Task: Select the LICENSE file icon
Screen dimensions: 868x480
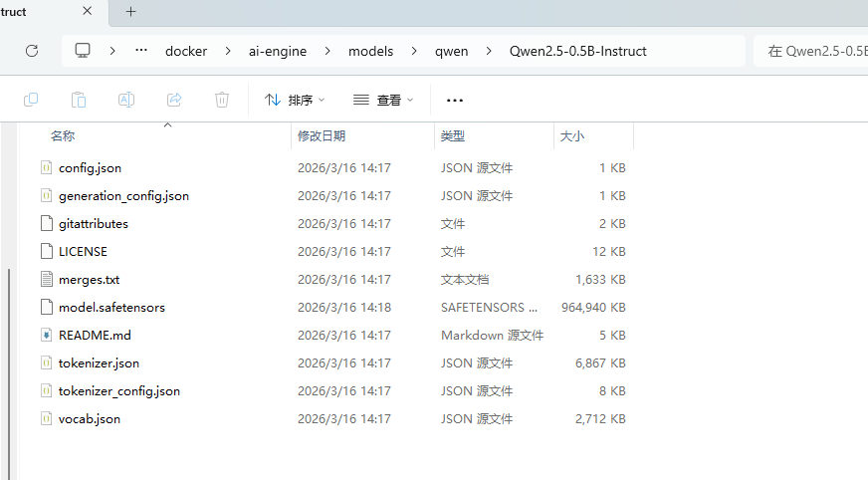Action: coord(47,251)
